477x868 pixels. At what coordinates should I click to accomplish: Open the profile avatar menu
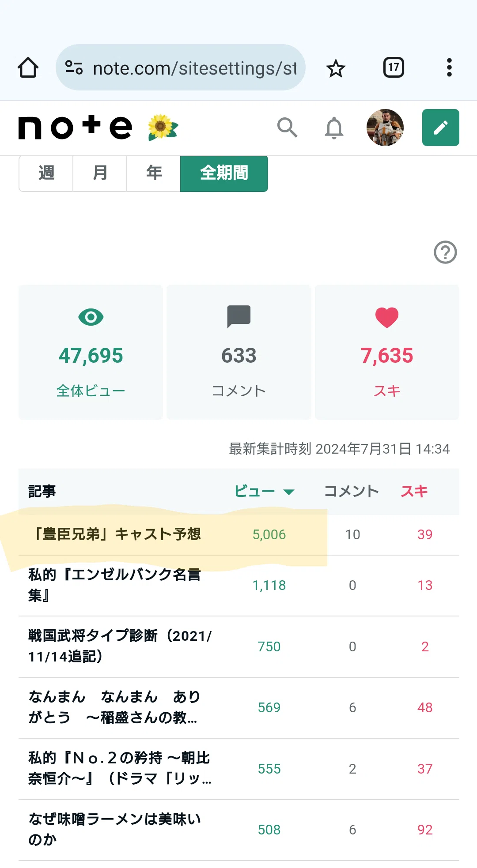pos(385,128)
